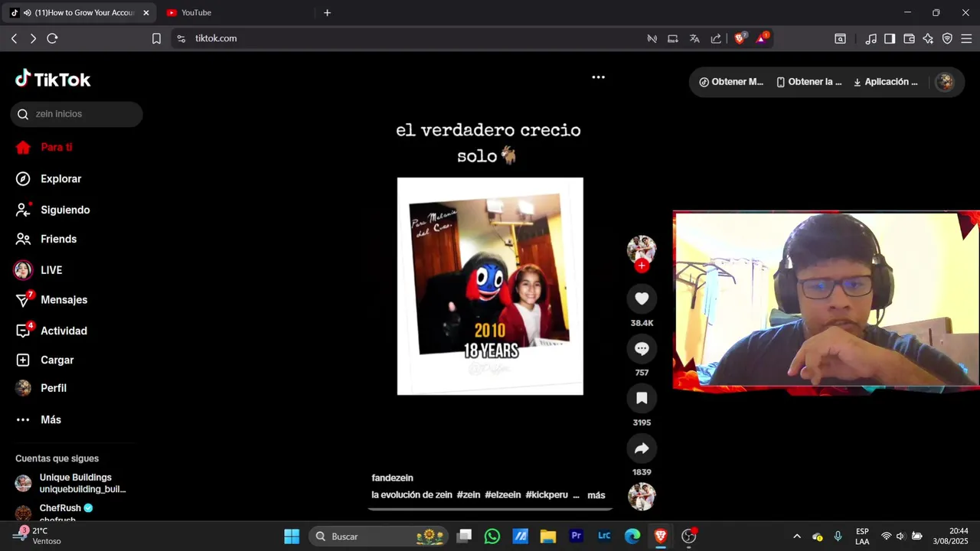Open Brave Leo AI sparkle icon
Image resolution: width=980 pixels, height=551 pixels.
pos(928,38)
